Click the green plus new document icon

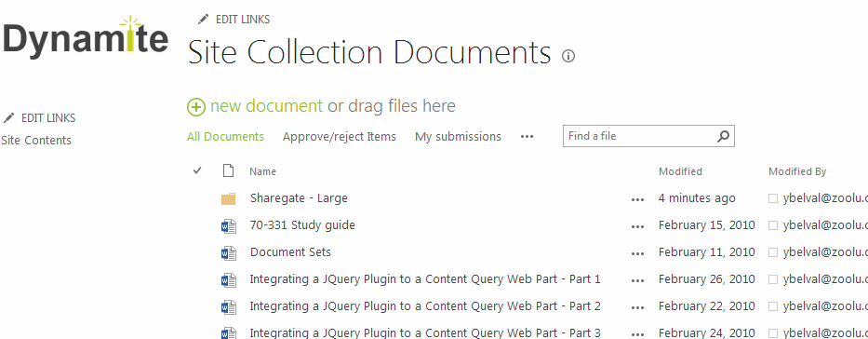(x=196, y=106)
